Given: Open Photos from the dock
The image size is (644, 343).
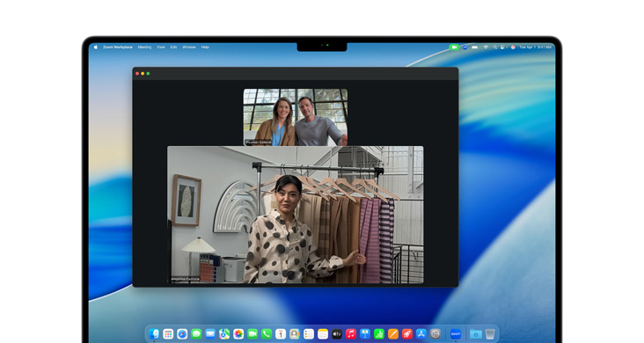Looking at the screenshot, I should point(238,334).
